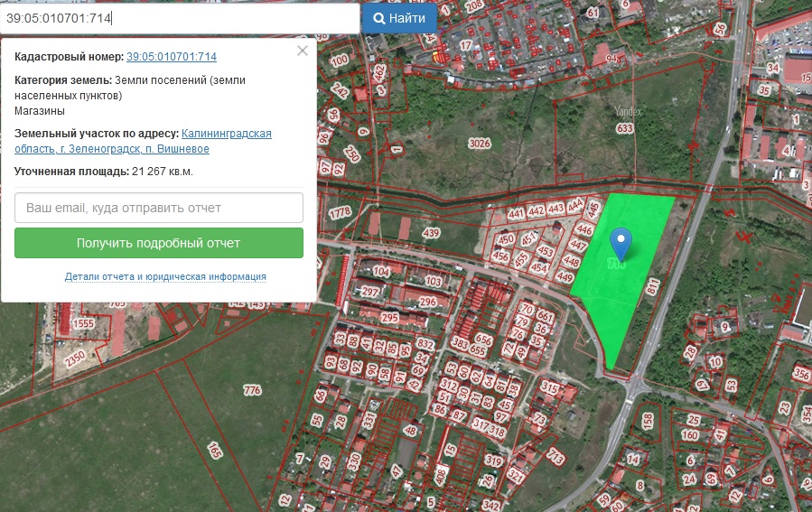Click the blue location pin marker
This screenshot has width=812, height=512.
click(x=621, y=242)
